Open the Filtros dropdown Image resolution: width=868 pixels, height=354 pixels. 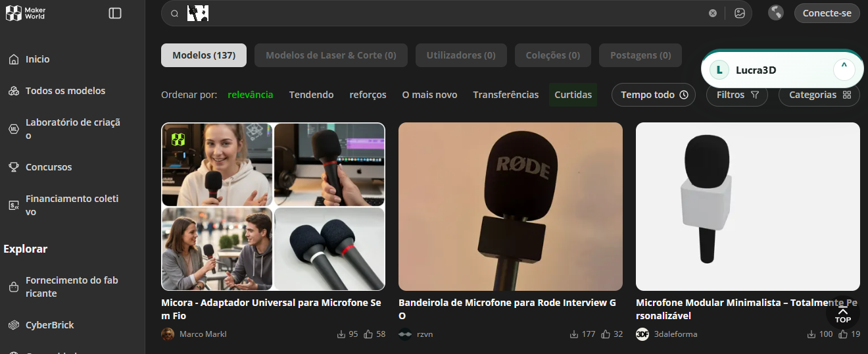[737, 95]
